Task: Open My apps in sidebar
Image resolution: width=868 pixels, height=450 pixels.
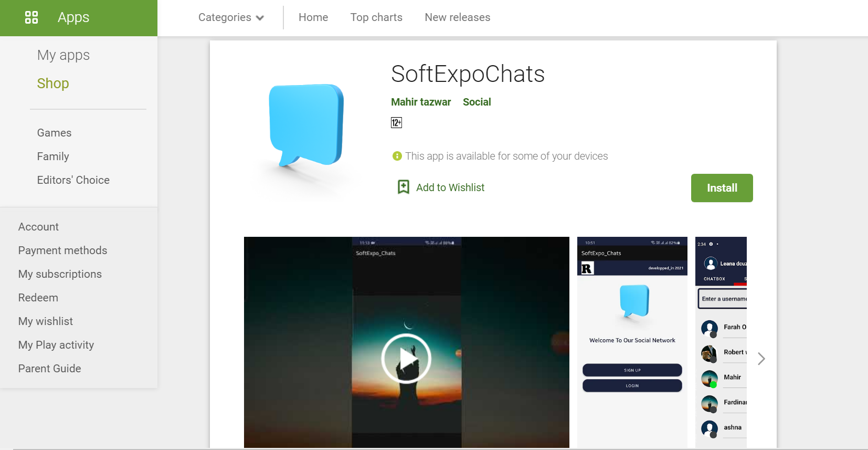Action: pyautogui.click(x=63, y=55)
